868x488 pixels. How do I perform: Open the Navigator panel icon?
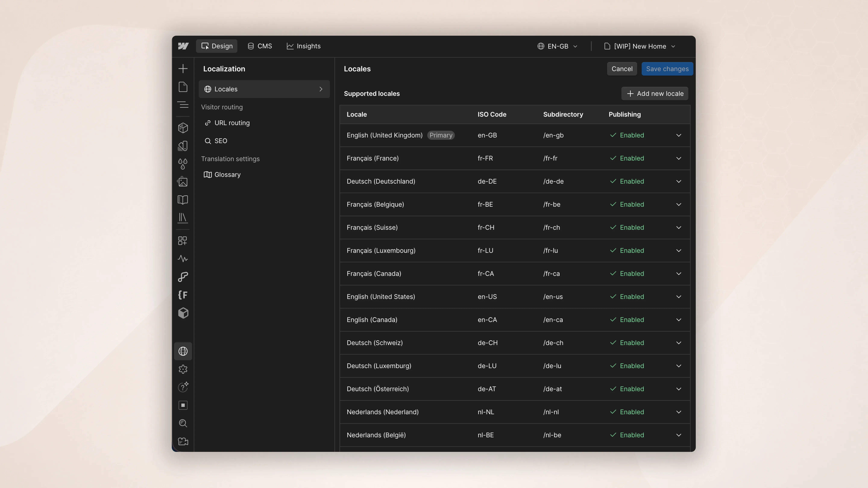click(x=183, y=105)
